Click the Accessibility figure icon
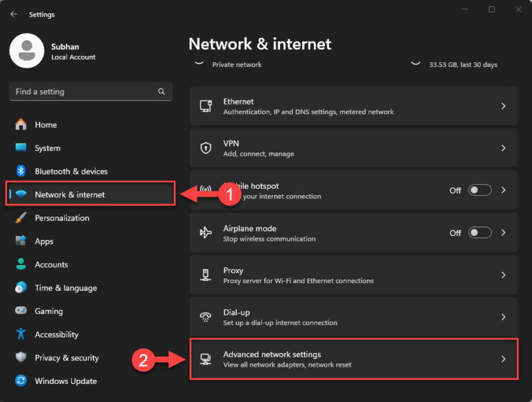Viewport: 532px width, 402px height. (x=21, y=334)
